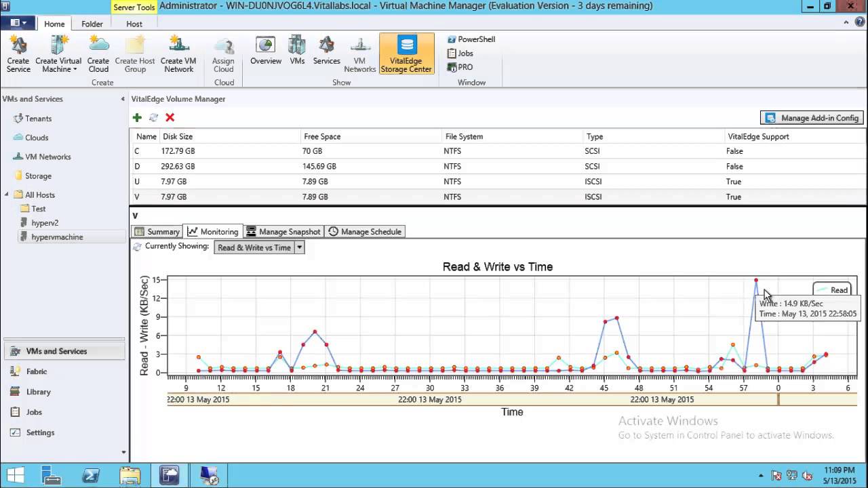
Task: Expand navigation pane options arrow
Action: click(123, 451)
